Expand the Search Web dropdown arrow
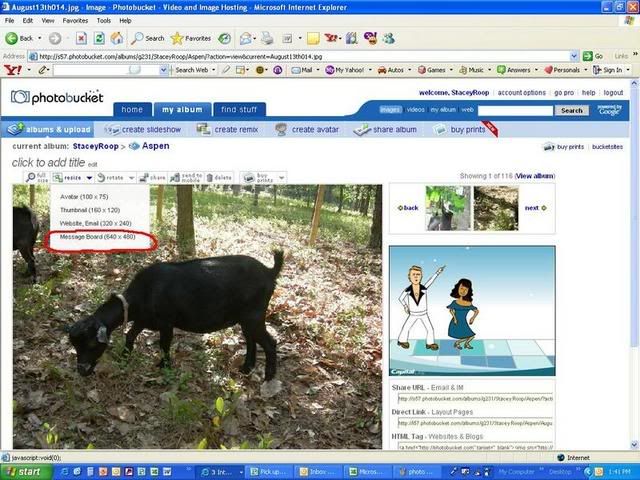This screenshot has height=480, width=640. tap(213, 70)
